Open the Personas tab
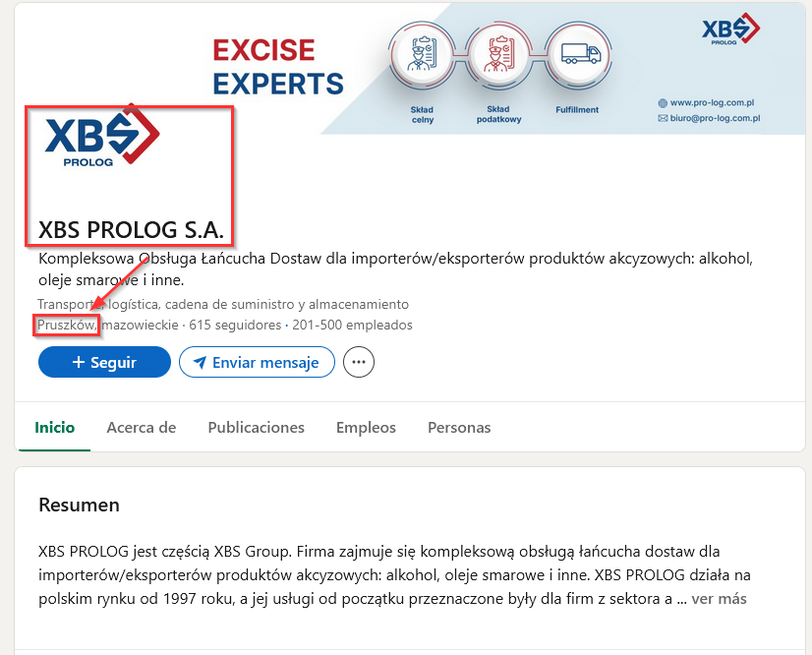This screenshot has width=812, height=655. 459,428
